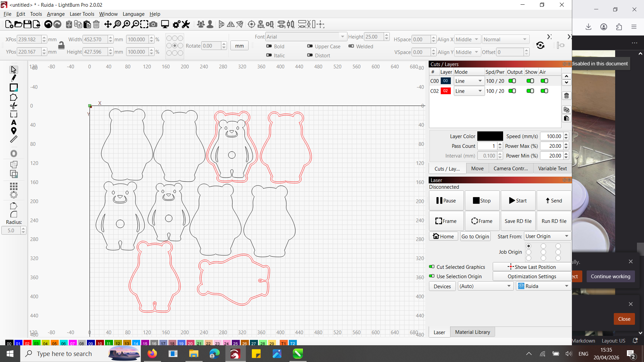
Task: Toggle Show switch for layer C02
Action: (x=530, y=91)
